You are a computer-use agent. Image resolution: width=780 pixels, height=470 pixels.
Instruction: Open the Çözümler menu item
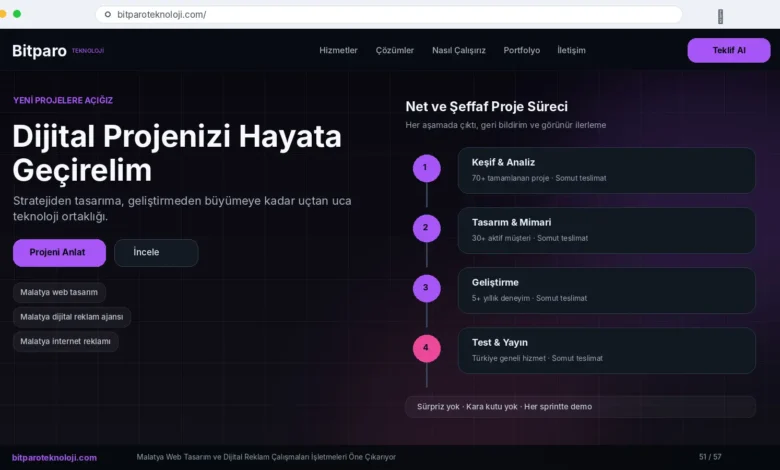(394, 50)
